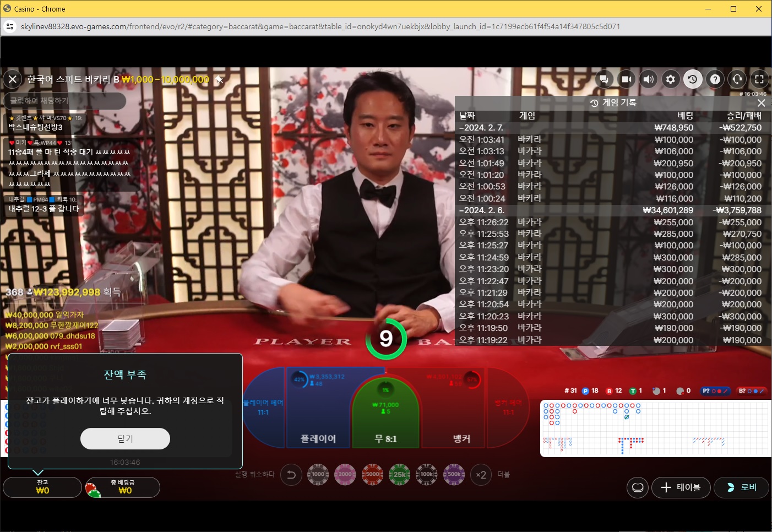Open the help question-mark icon
Image resolution: width=772 pixels, height=532 pixels.
point(715,79)
